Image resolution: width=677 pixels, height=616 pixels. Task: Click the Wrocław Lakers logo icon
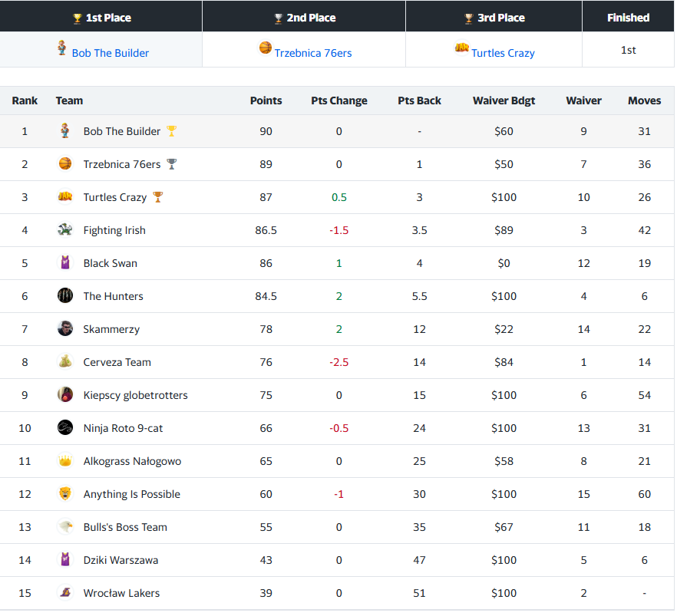(x=64, y=593)
